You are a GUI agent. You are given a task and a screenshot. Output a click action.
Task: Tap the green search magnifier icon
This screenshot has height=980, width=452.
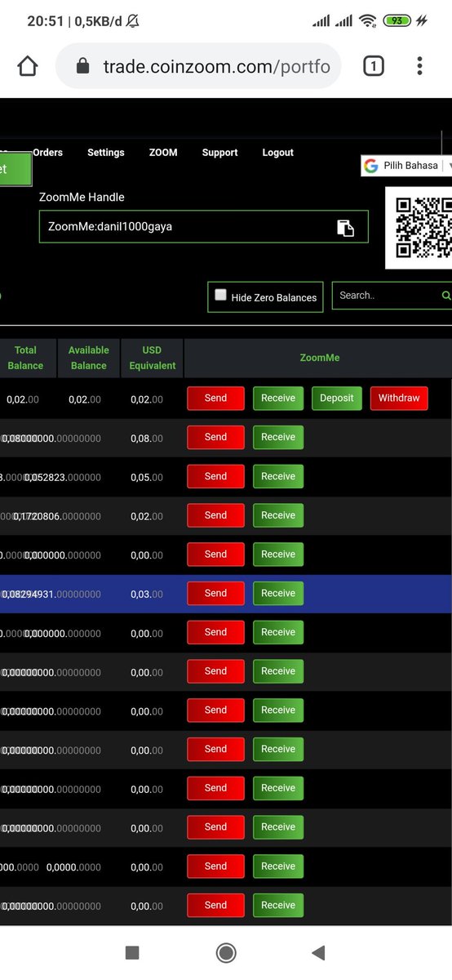[x=445, y=296]
